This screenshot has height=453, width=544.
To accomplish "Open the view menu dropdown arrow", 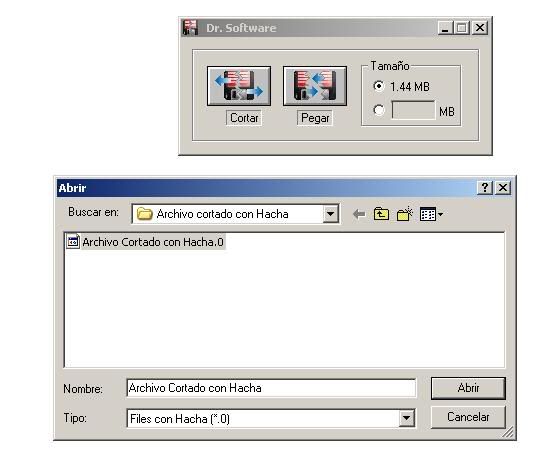I will (440, 215).
